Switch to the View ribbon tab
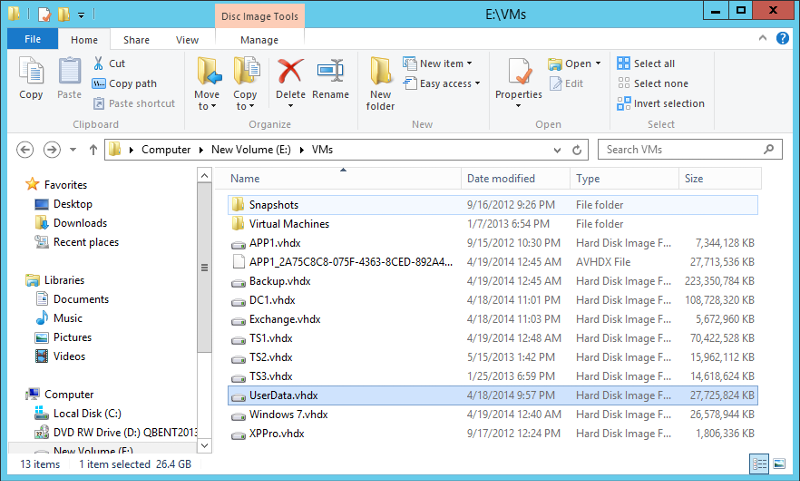This screenshot has width=800, height=481. 187,39
